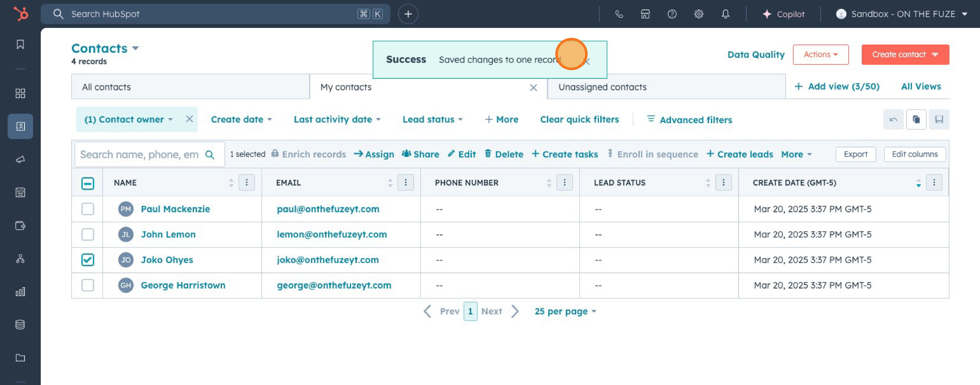Open the bookmarks icon in sidebar
The width and height of the screenshot is (980, 385).
pos(20,45)
